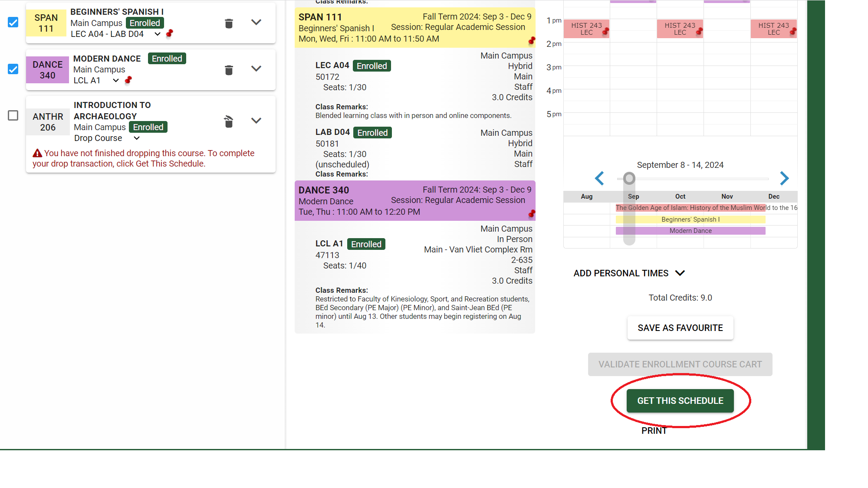Image resolution: width=868 pixels, height=488 pixels.
Task: Click the Print link
Action: click(654, 431)
